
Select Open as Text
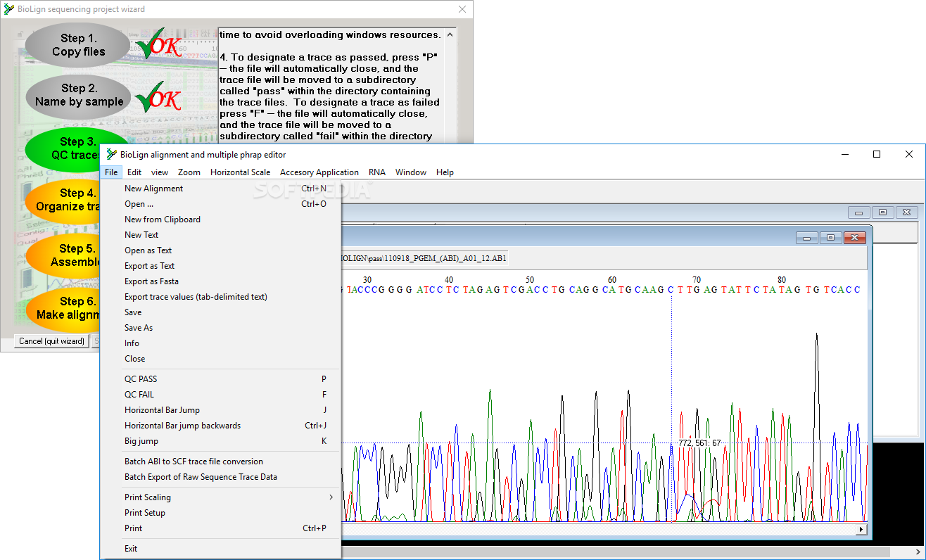click(x=221, y=250)
